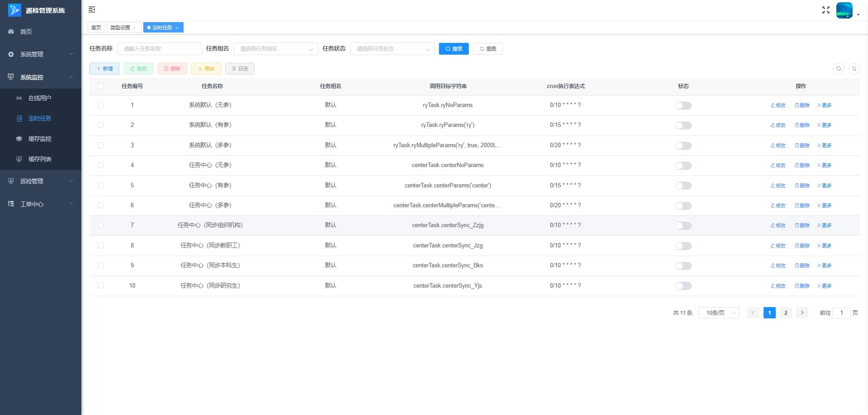Viewport: 868px width, 415px height.
Task: Toggle status switch for 系统默认（无参）
Action: (683, 106)
